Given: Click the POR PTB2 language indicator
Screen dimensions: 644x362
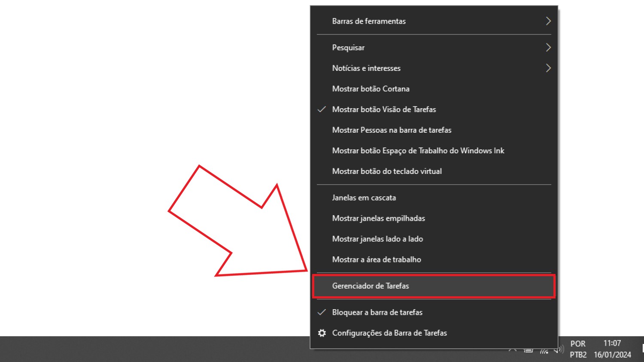Looking at the screenshot, I should tap(578, 349).
